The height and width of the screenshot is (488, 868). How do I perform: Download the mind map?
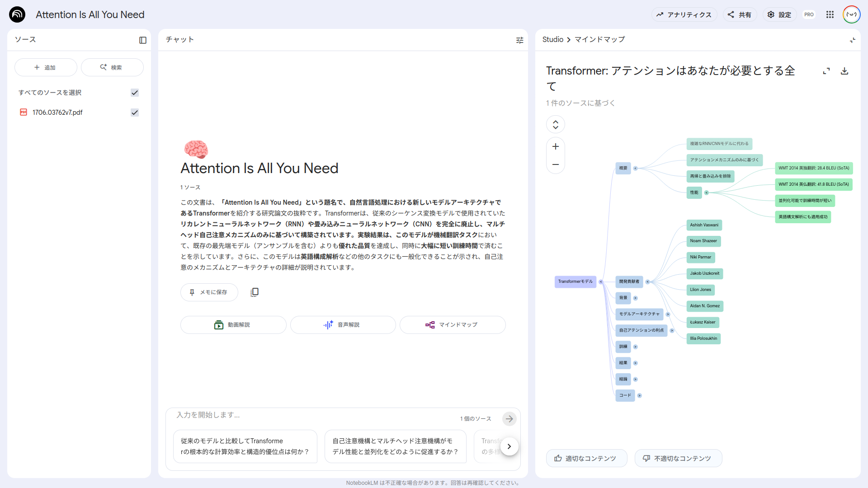(x=844, y=71)
